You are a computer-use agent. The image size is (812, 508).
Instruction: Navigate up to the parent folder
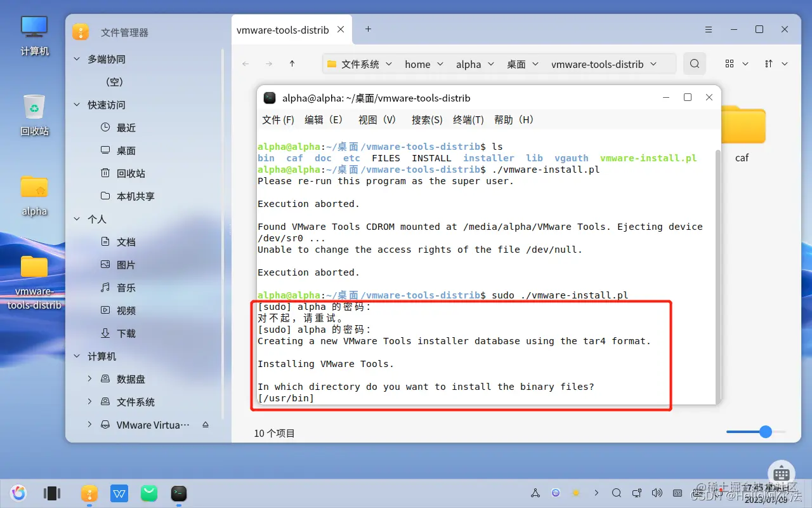[292, 63]
